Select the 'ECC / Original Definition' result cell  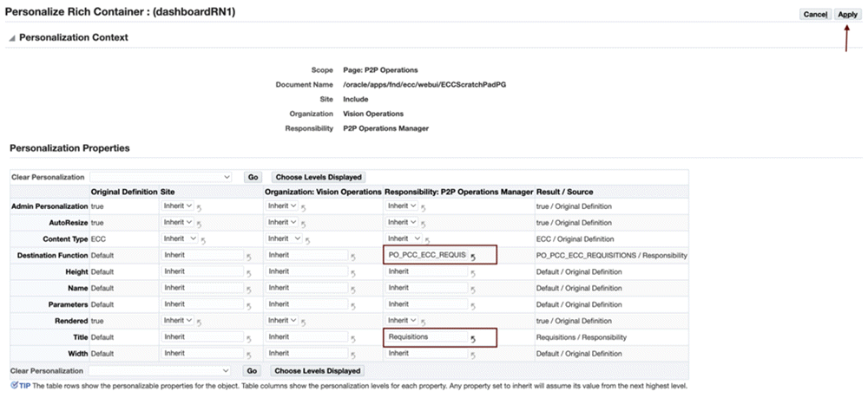(x=575, y=238)
